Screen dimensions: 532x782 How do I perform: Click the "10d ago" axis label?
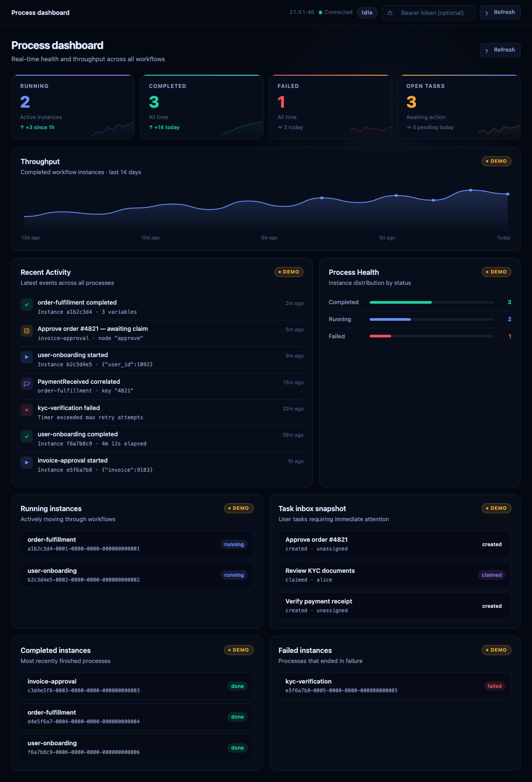tap(150, 238)
